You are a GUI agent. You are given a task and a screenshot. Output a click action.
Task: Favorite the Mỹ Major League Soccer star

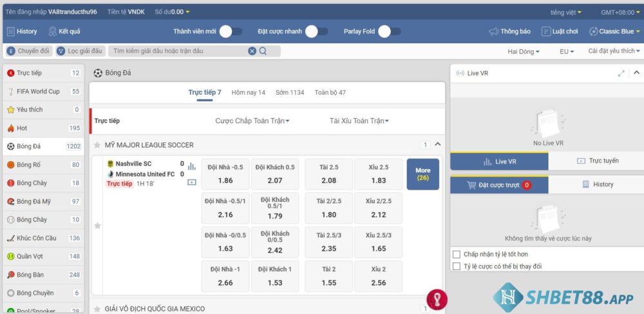pos(97,145)
